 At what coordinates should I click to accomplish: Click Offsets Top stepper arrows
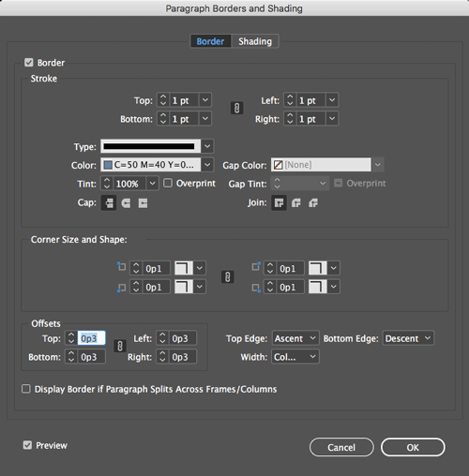tap(71, 338)
